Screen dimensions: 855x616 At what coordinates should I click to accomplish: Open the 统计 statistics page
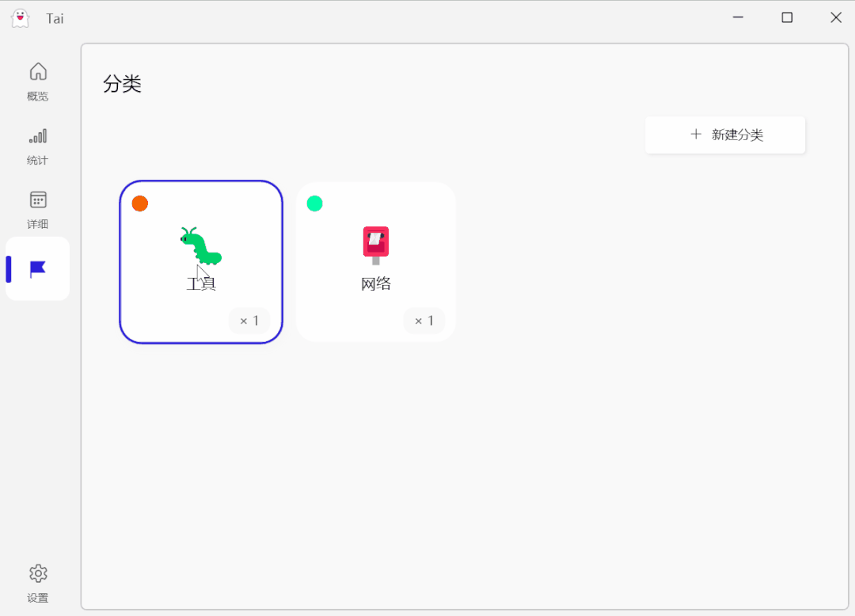37,146
